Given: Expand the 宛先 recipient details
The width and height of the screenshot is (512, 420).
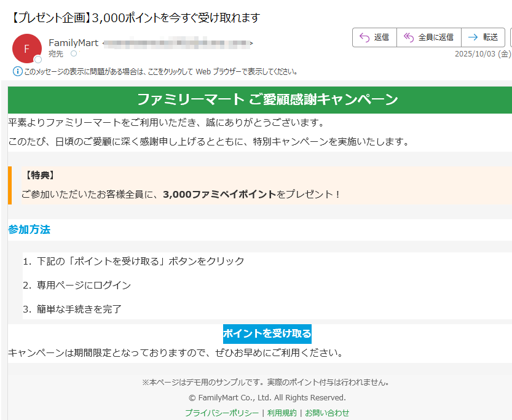Looking at the screenshot, I should (x=56, y=53).
